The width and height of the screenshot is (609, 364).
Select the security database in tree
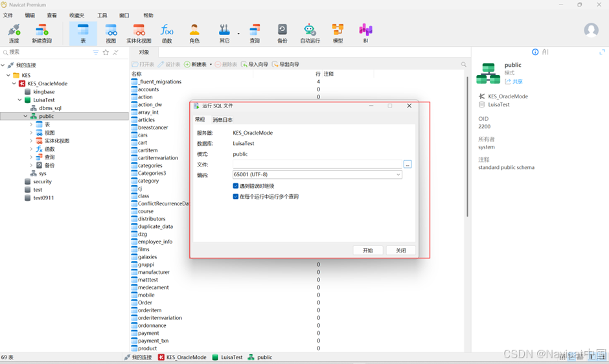[42, 181]
